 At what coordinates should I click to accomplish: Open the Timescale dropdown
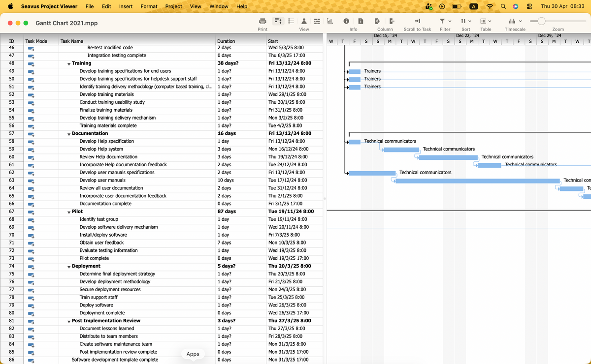(x=515, y=21)
